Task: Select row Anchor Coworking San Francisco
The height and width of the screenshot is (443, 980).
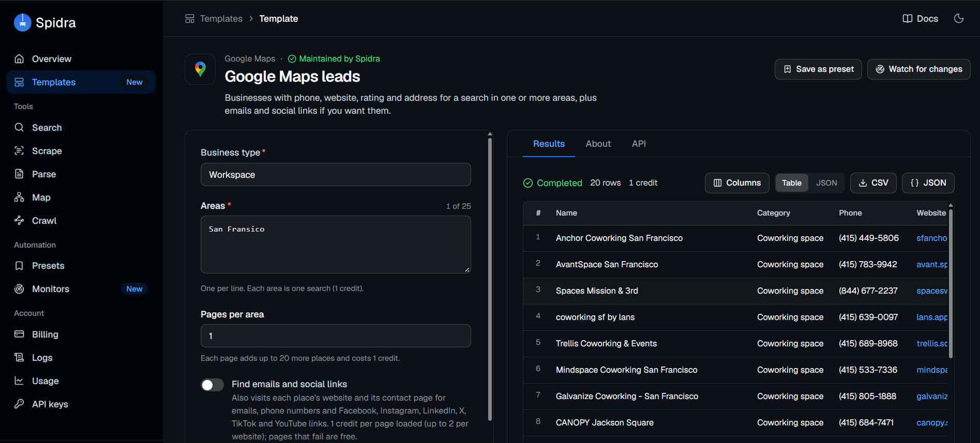Action: click(735, 238)
